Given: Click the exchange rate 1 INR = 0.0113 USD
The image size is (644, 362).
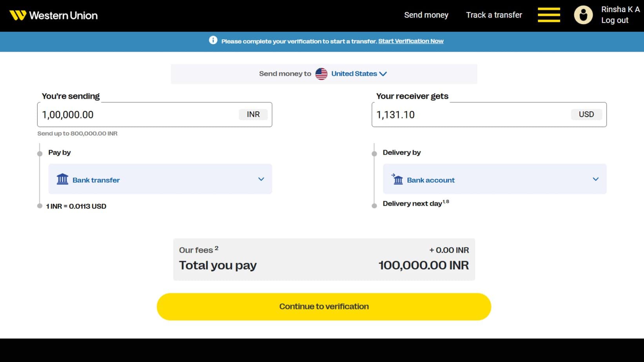Looking at the screenshot, I should point(76,206).
